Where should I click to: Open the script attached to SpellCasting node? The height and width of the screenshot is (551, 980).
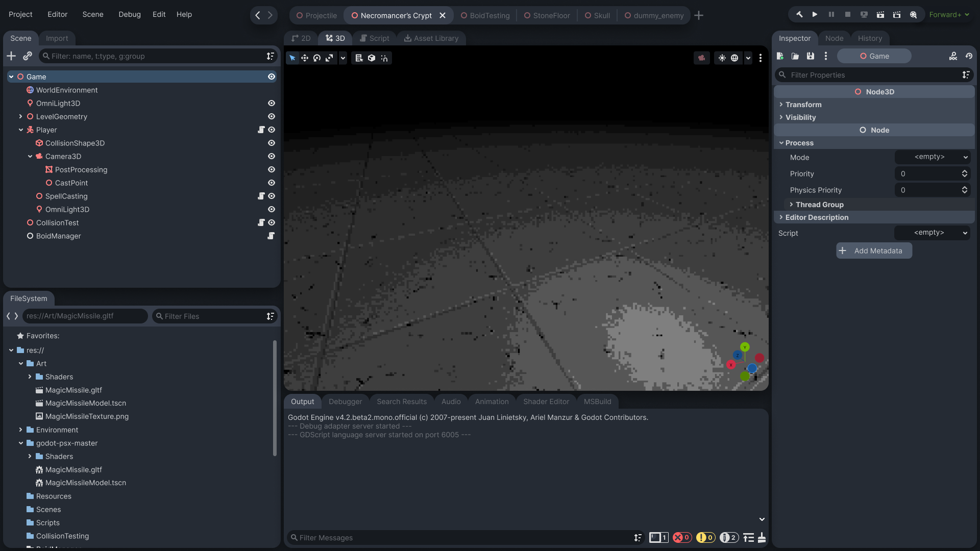(261, 196)
